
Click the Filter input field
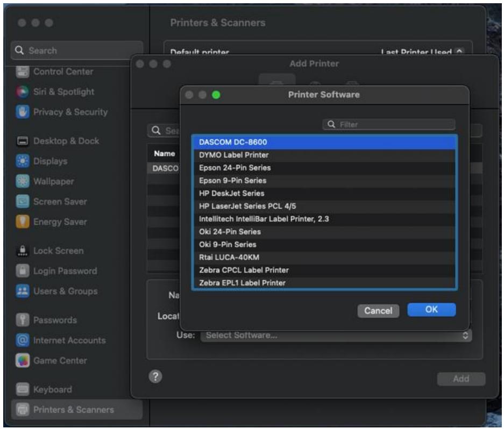point(389,124)
